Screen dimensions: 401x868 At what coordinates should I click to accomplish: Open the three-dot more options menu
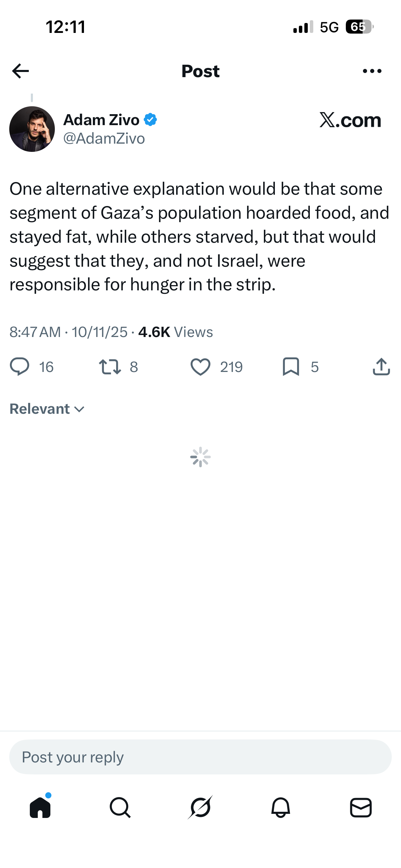coord(372,71)
